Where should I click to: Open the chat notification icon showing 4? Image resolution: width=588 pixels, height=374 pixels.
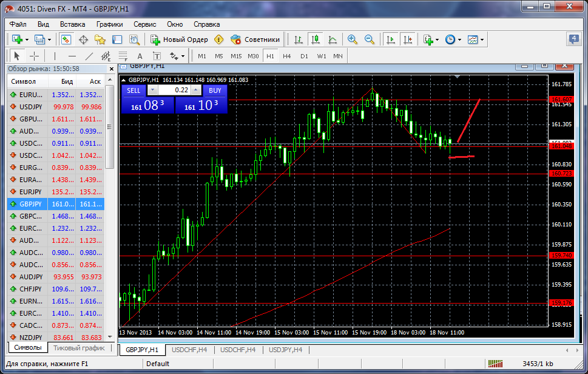pos(573,39)
